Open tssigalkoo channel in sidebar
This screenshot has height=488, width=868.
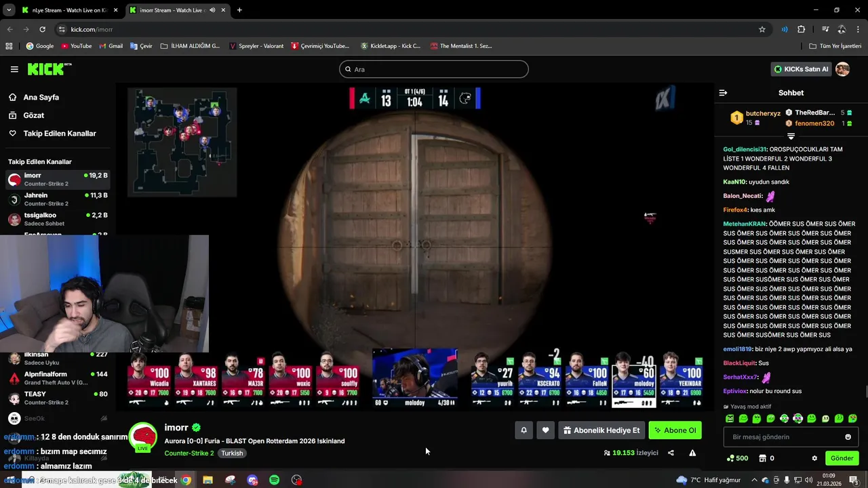(x=58, y=219)
